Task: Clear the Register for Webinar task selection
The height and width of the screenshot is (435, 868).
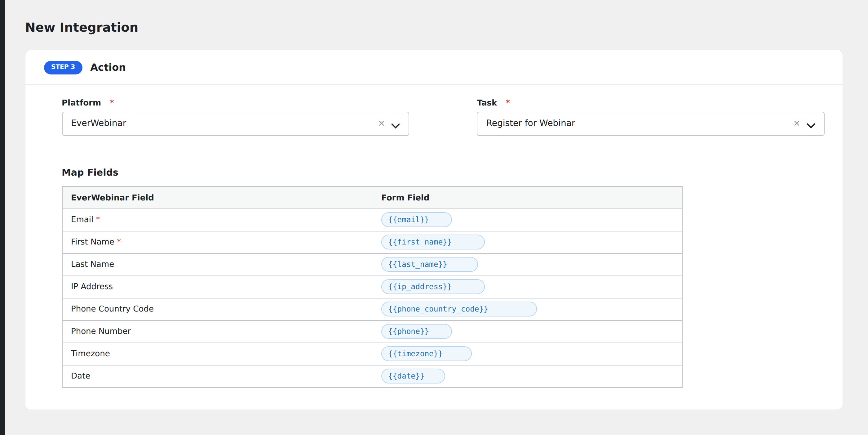Action: pos(797,123)
